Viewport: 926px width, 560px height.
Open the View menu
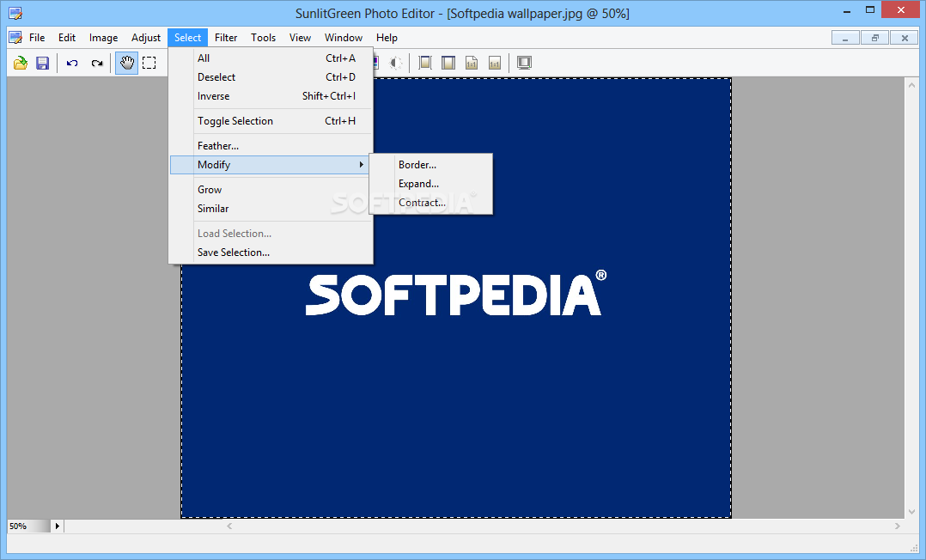tap(300, 38)
